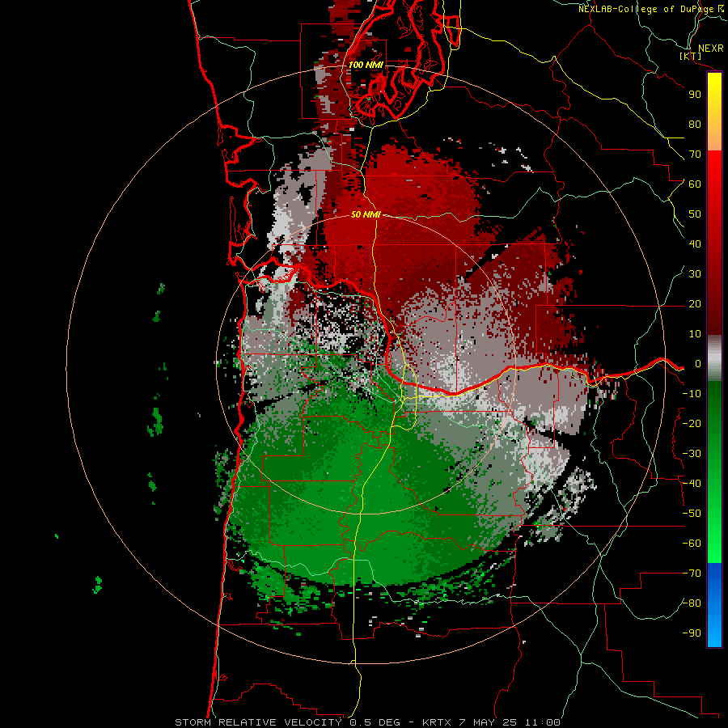Click the STORM RELATIVE VELOCITY caption text

(258, 722)
